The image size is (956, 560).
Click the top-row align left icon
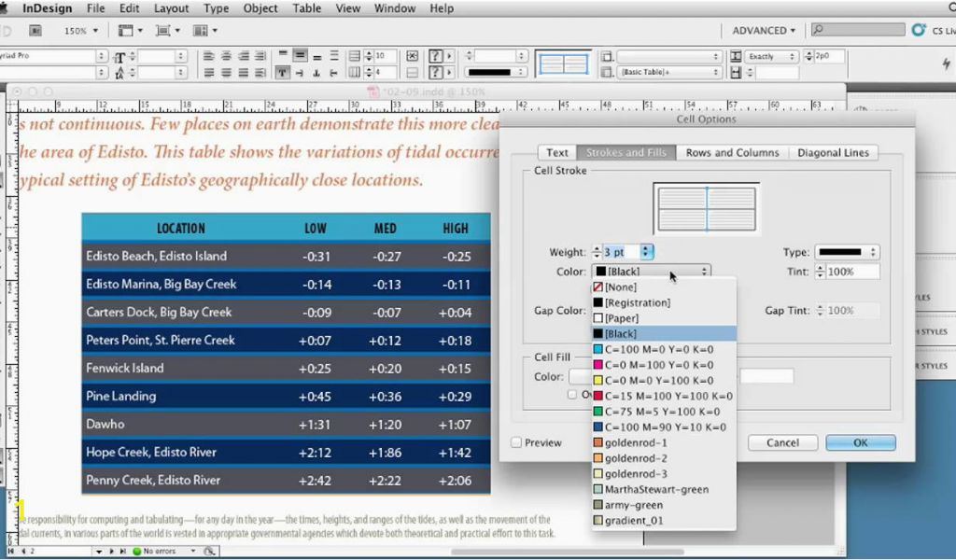pyautogui.click(x=208, y=56)
